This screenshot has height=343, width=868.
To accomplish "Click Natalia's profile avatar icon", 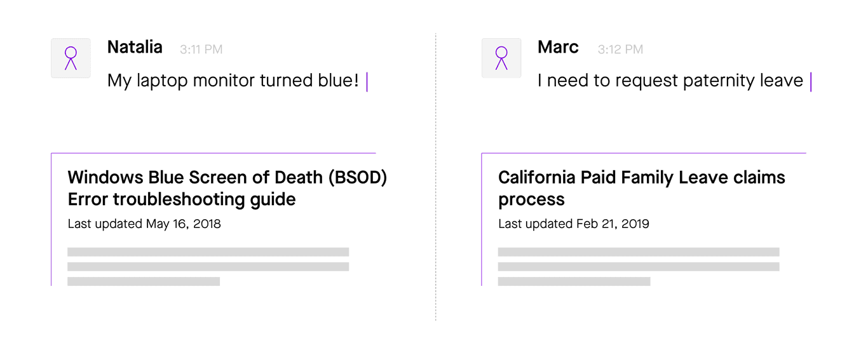I will (71, 58).
